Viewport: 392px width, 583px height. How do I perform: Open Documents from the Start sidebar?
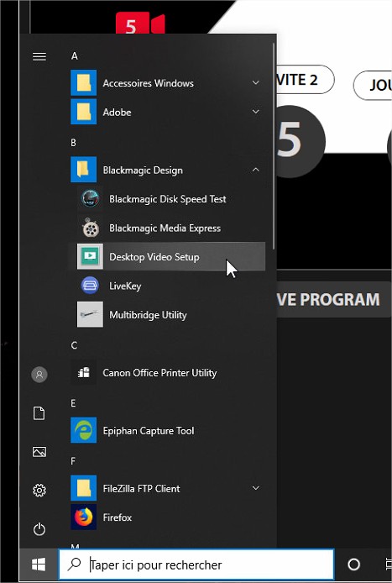pyautogui.click(x=39, y=413)
